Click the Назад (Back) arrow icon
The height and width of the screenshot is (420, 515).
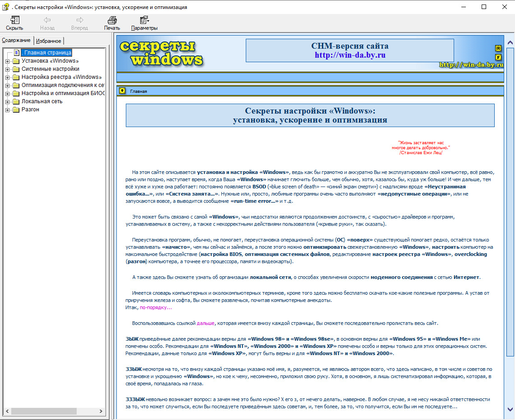[47, 20]
